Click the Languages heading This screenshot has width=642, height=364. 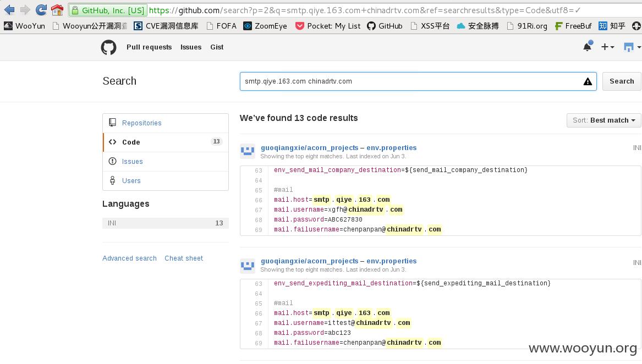click(125, 204)
